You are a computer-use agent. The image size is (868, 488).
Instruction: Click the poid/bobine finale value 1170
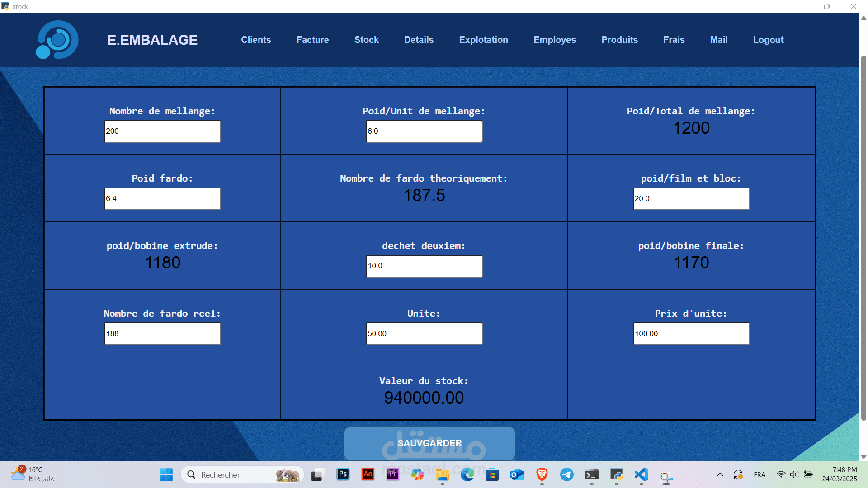coord(691,263)
